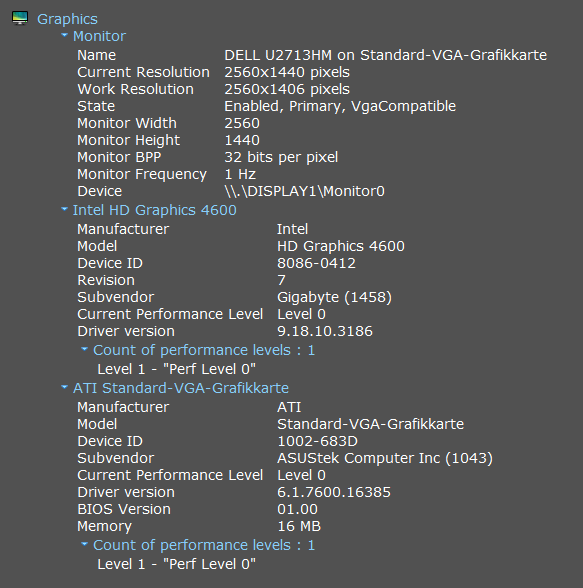This screenshot has height=588, width=583.
Task: Select the Current Resolution row
Action: 213,72
